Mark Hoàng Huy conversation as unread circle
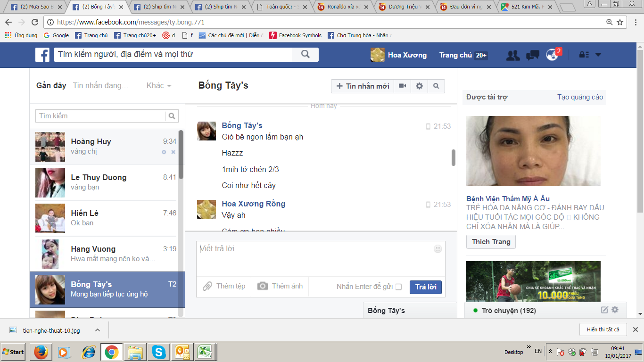Viewport: 644px width, 362px height. tap(164, 152)
